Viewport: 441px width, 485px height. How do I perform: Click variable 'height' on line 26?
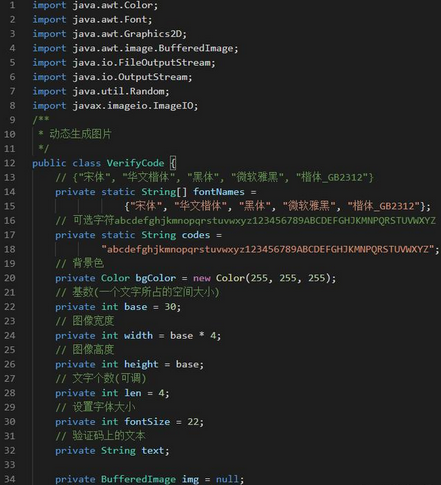pos(141,364)
